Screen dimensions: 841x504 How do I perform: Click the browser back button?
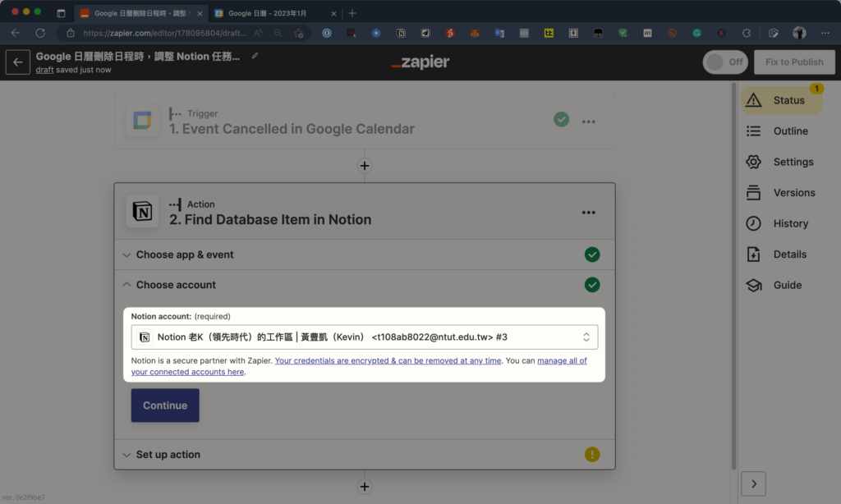[16, 33]
